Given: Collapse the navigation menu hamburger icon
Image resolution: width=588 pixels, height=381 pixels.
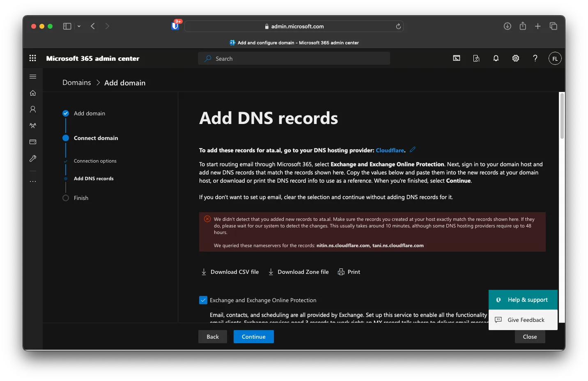Looking at the screenshot, I should 33,76.
